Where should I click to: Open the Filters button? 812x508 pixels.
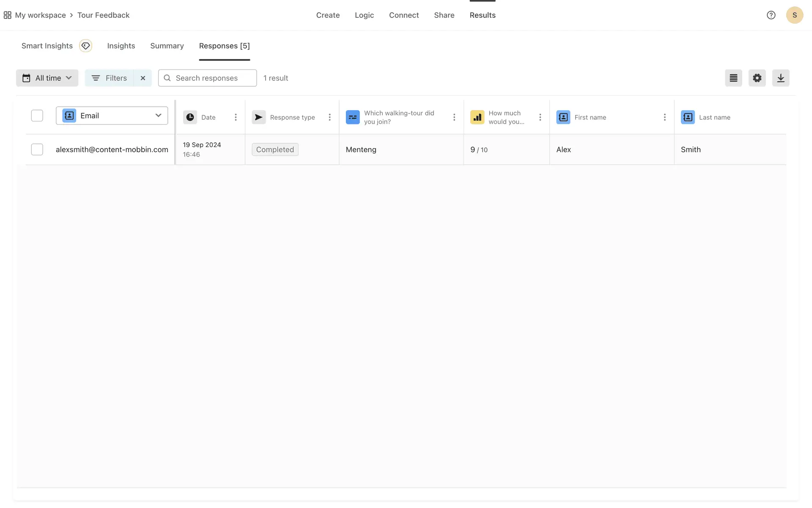coord(110,78)
